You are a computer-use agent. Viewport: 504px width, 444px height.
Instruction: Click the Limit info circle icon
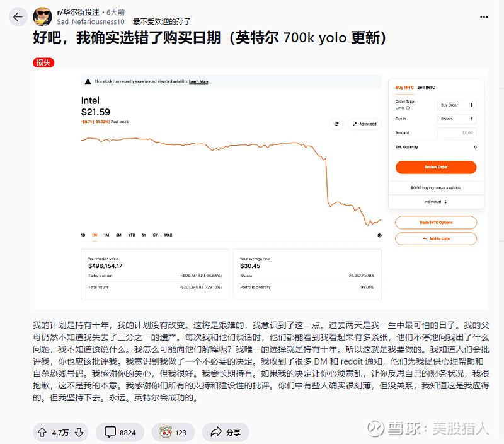tap(408, 108)
